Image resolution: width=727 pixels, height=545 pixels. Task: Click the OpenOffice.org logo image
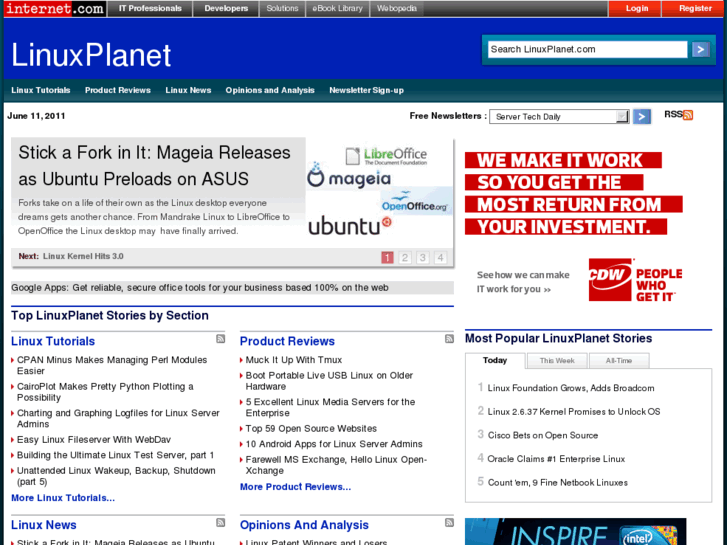tap(415, 202)
